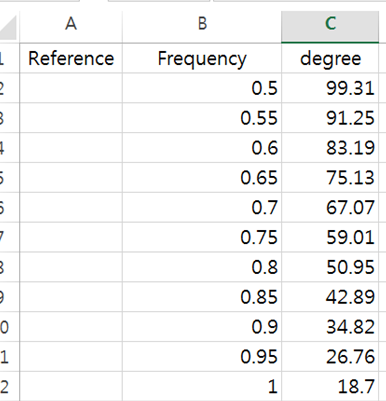Screen dimensions: 386x401
Task: Select cell containing 0.55
Action: coord(202,118)
